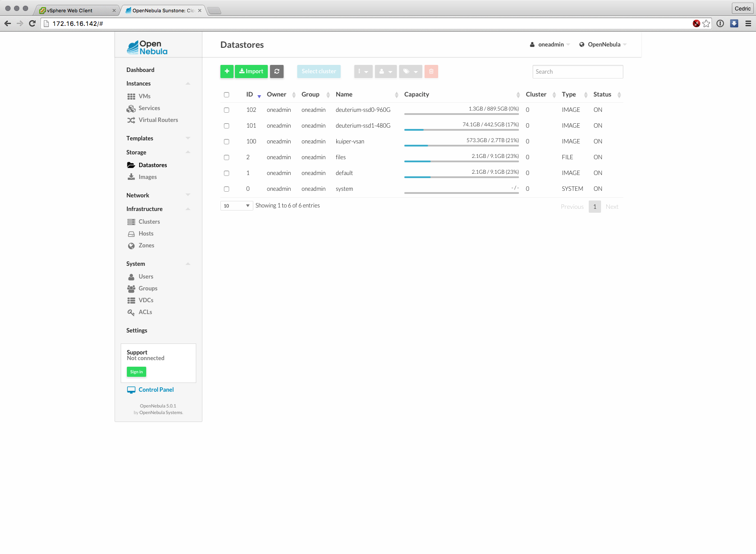Open the oneadmin user dropdown menu

[x=550, y=45]
